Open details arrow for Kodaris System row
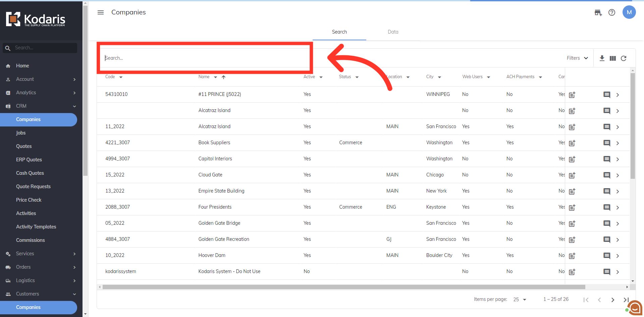644x317 pixels. coord(618,272)
